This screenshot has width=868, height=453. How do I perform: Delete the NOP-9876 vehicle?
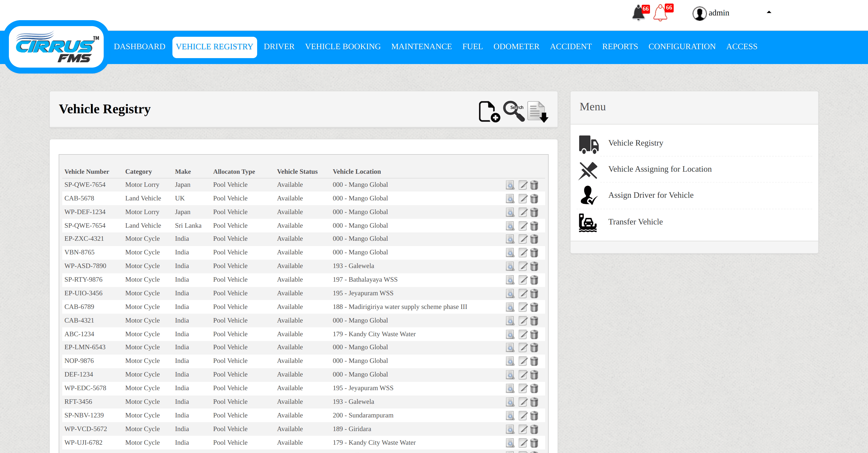tap(534, 361)
